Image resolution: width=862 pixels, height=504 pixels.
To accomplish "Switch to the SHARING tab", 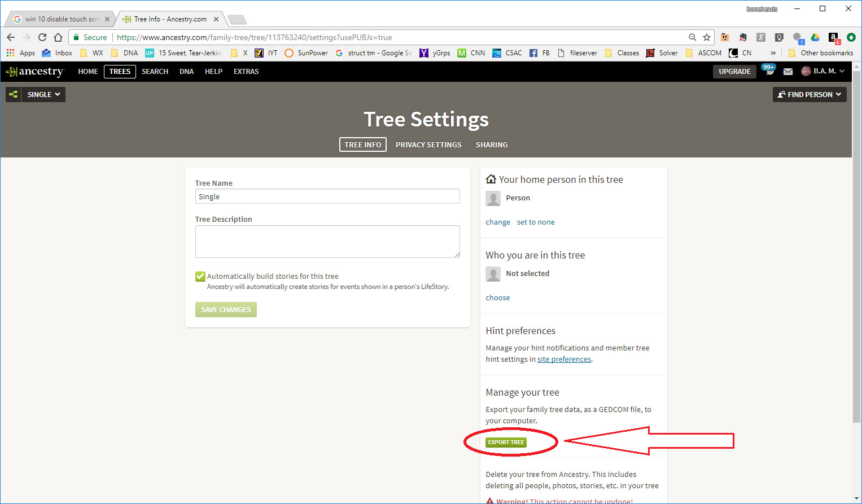I will [492, 145].
